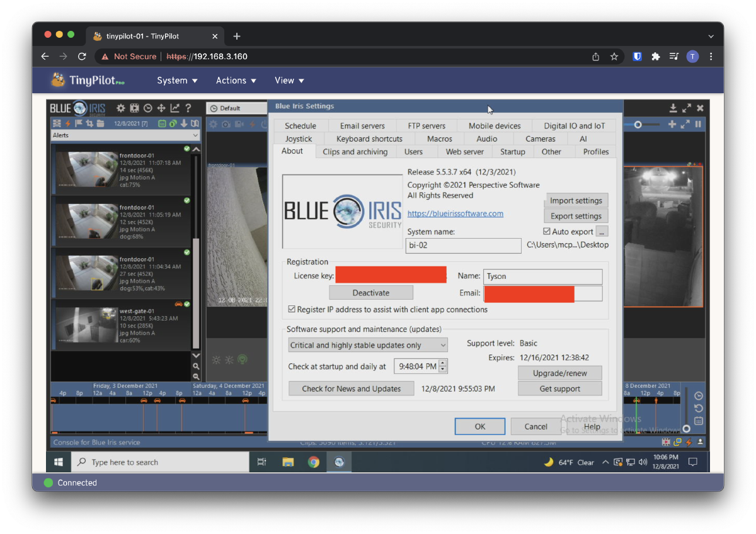Expand the TinyPilot View menu
Image resolution: width=756 pixels, height=534 pixels.
(289, 81)
